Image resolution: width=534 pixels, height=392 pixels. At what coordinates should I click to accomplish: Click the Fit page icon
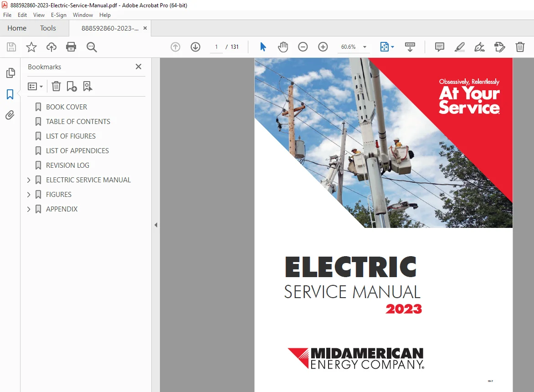[x=384, y=47]
